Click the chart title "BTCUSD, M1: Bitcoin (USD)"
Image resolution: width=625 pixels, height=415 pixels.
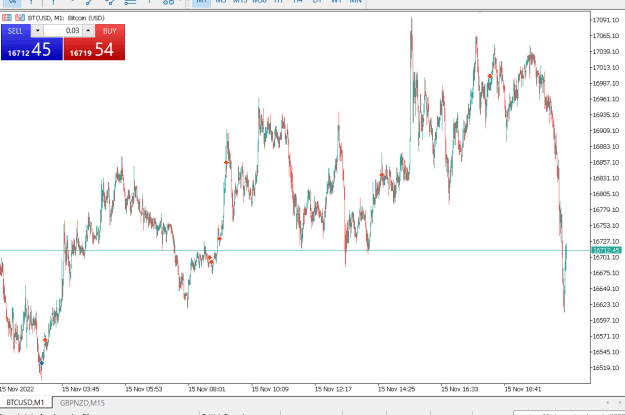pos(66,18)
